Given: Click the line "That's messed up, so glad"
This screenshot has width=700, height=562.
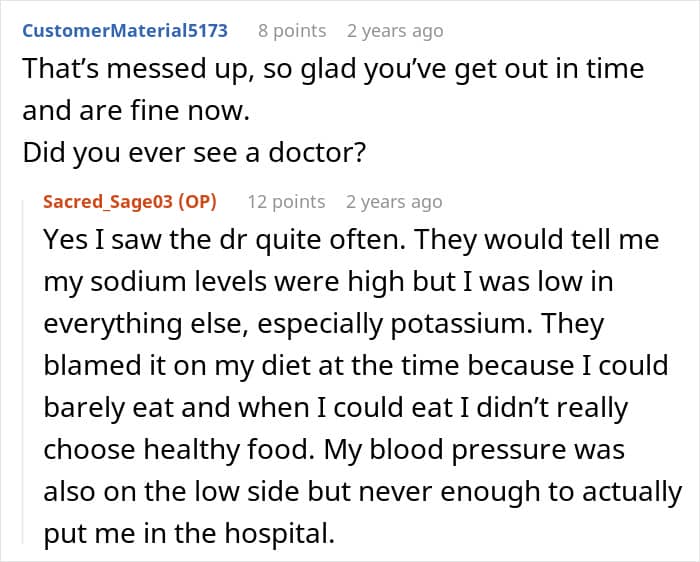Looking at the screenshot, I should 332,70.
